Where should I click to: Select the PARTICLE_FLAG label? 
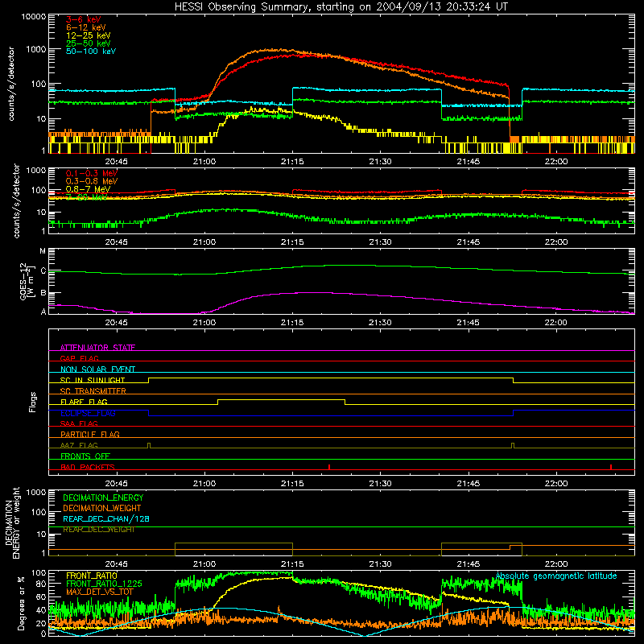pyautogui.click(x=90, y=434)
